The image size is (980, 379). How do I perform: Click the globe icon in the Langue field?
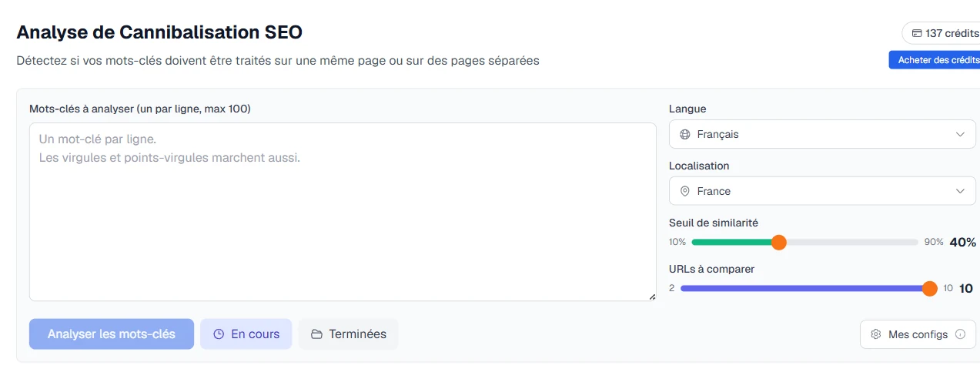click(685, 134)
